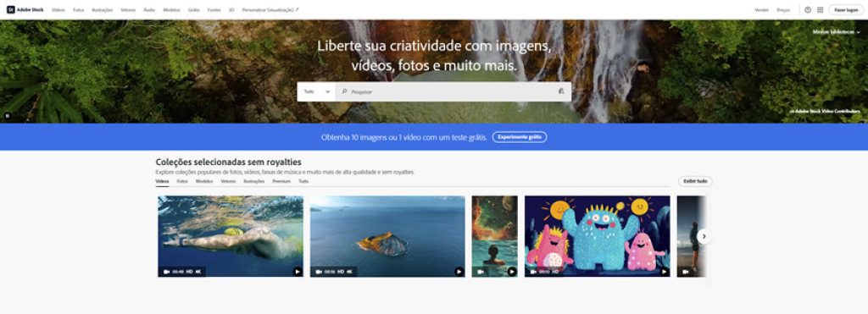Click the Adobe Stock logo

[x=25, y=9]
